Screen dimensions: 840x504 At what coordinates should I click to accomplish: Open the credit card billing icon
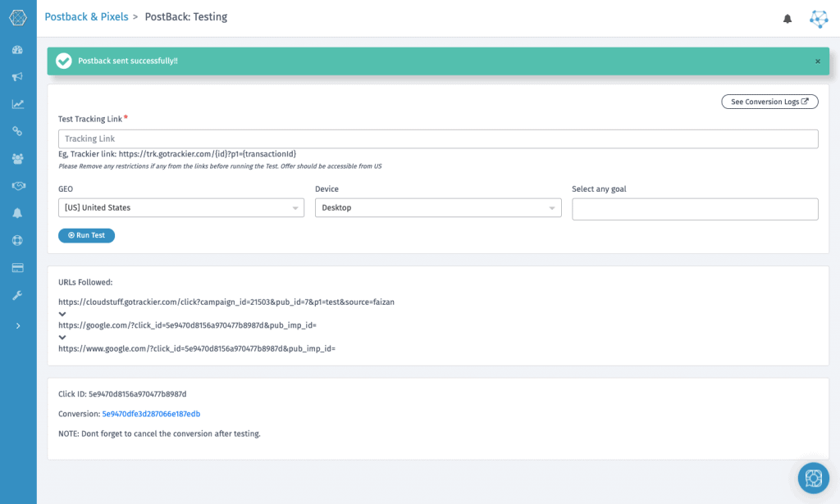pyautogui.click(x=17, y=268)
